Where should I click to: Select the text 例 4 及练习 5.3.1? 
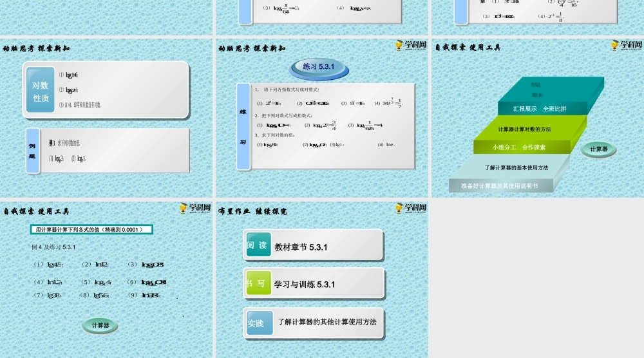click(53, 247)
